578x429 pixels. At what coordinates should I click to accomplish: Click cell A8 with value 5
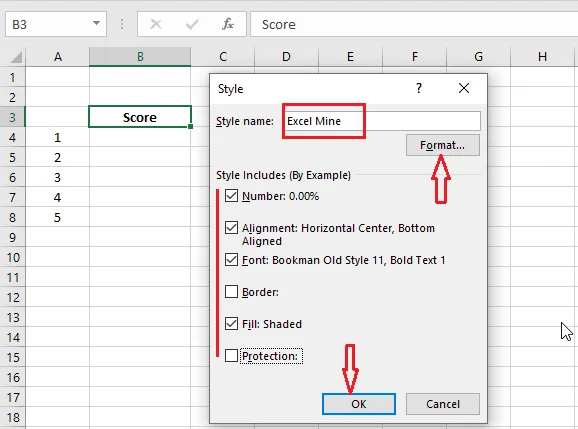click(x=58, y=217)
